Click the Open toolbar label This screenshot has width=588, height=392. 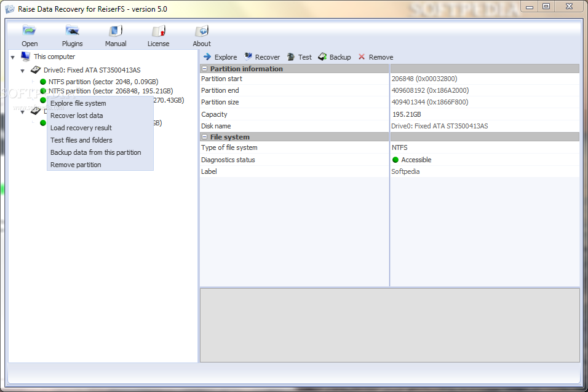coord(30,44)
